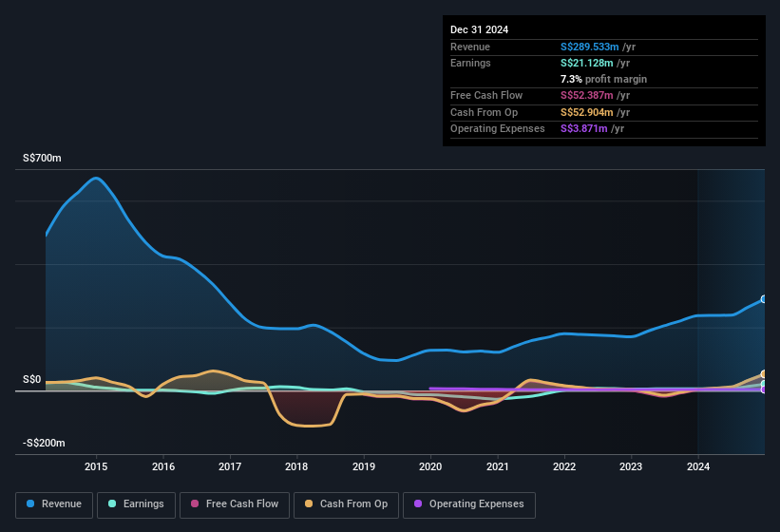Viewport: 780px width, 532px height.
Task: Click the S$52.387m free cash flow value
Action: coord(586,95)
